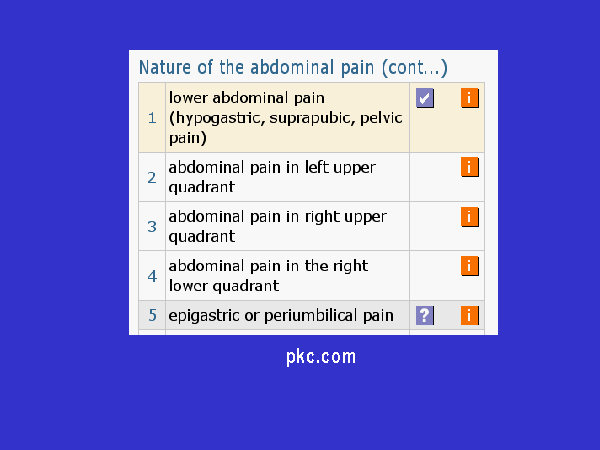600x450 pixels.
Task: Open info for epigastric or periumbilical pain
Action: [x=470, y=316]
